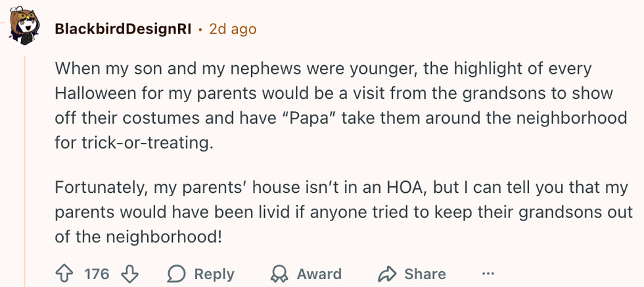
Task: Click the first paragraph about Halloween
Action: [x=329, y=105]
